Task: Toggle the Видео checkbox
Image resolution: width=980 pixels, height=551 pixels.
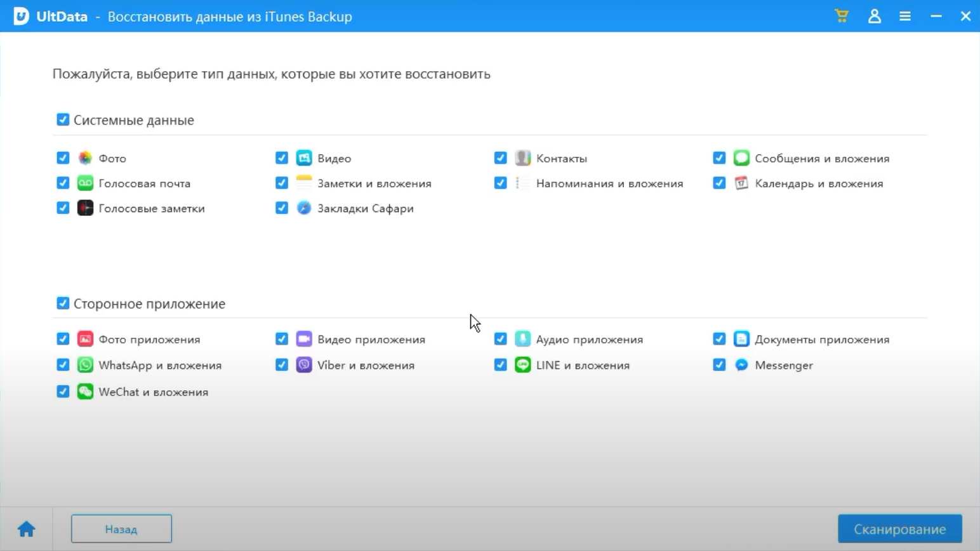Action: tap(282, 157)
